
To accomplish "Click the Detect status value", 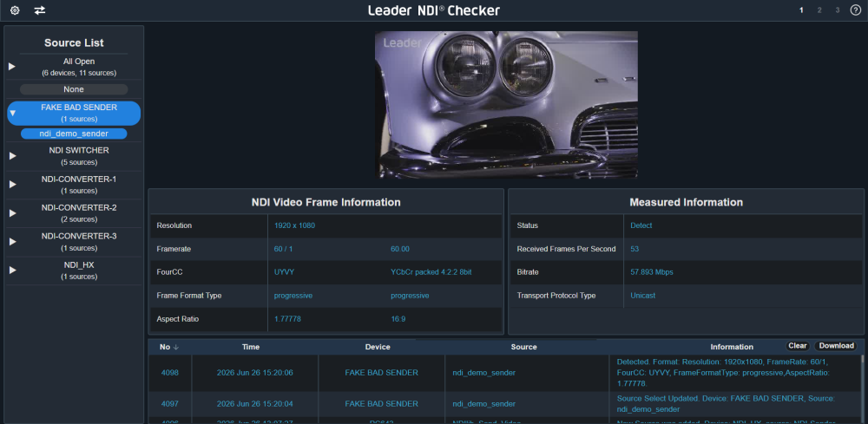I will click(x=641, y=225).
